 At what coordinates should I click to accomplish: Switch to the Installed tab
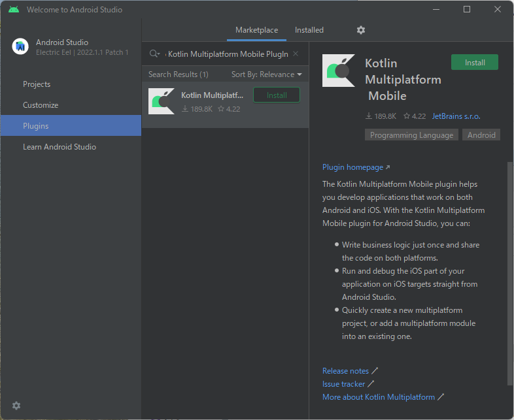coord(309,30)
